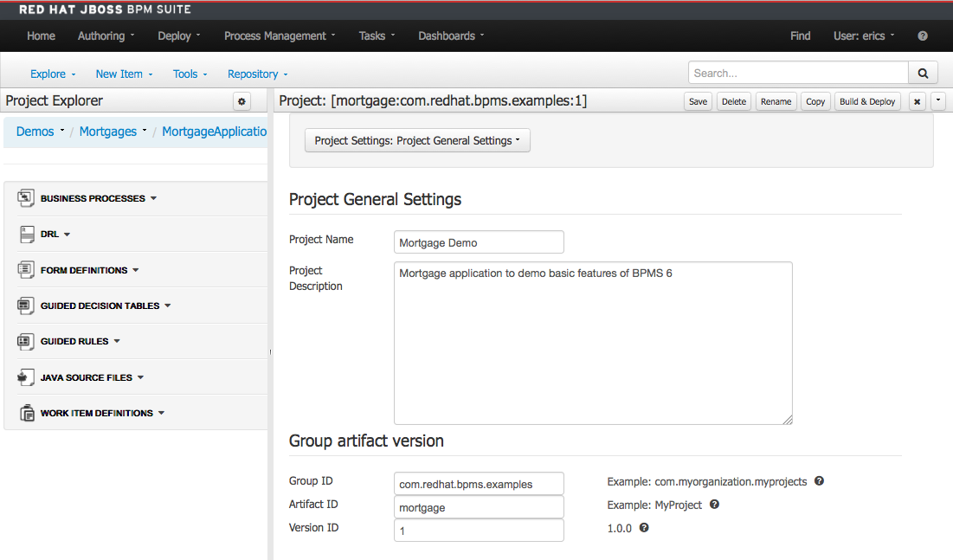Select the Work Item Definitions icon
Viewport: 953px width, 560px height.
tap(25, 412)
